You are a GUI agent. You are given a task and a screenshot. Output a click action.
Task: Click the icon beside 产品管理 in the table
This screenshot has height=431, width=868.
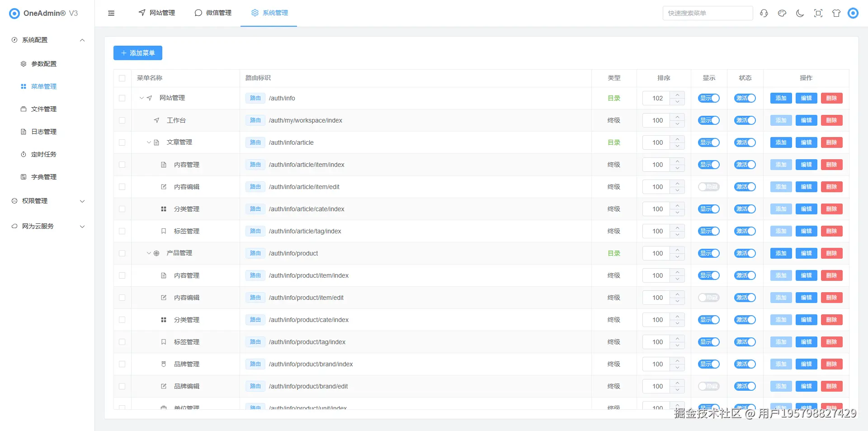pos(156,253)
